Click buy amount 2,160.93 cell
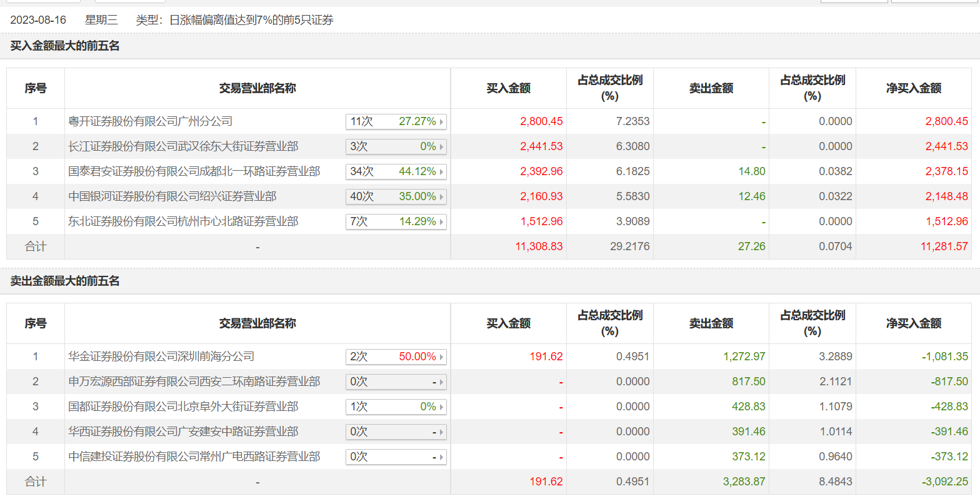The image size is (980, 496). pyautogui.click(x=541, y=196)
